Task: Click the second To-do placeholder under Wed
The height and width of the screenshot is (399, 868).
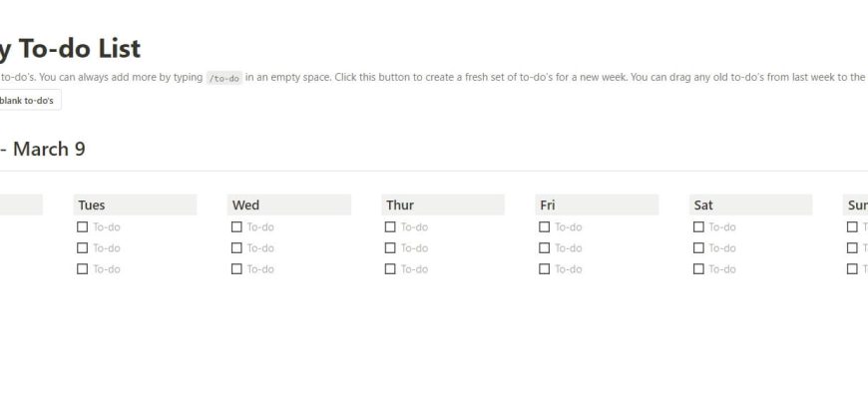Action: coord(260,247)
